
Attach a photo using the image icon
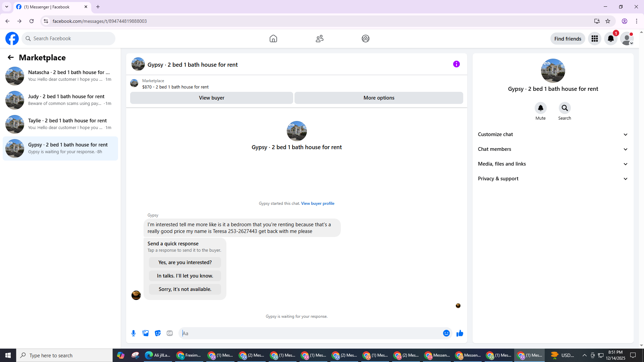click(x=146, y=333)
